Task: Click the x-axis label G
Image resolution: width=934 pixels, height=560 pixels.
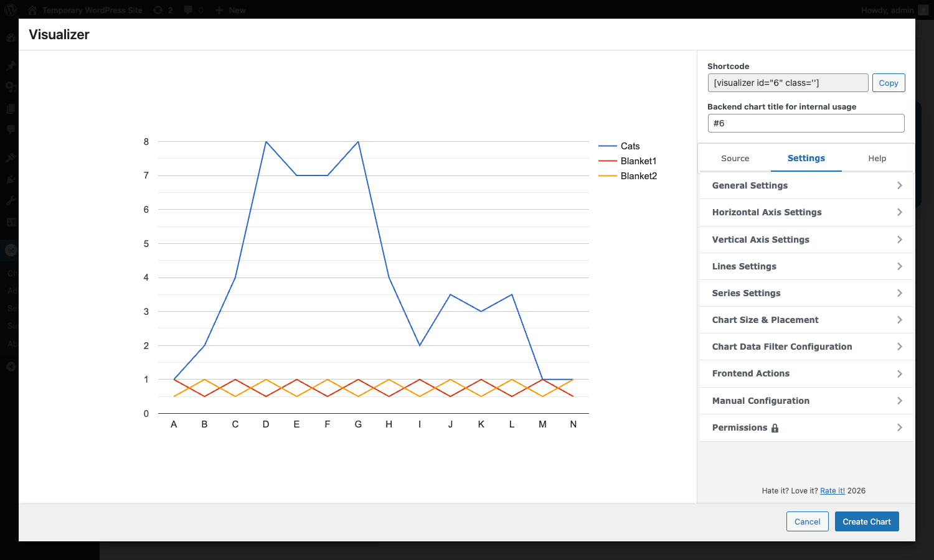Action: click(358, 424)
